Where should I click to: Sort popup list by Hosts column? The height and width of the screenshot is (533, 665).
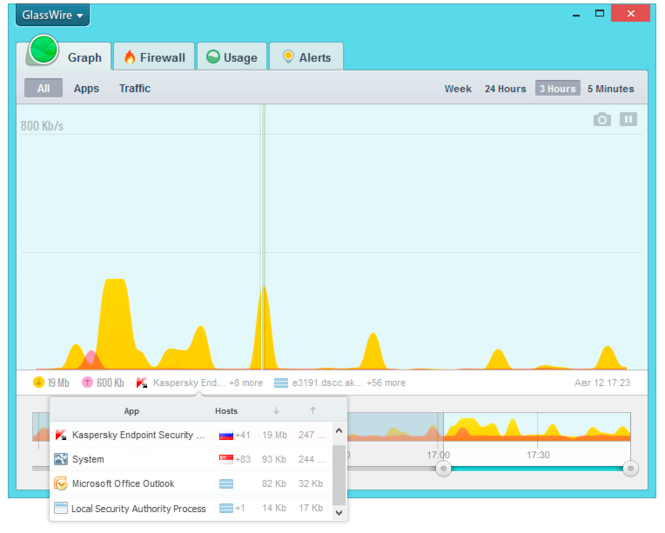click(x=226, y=411)
